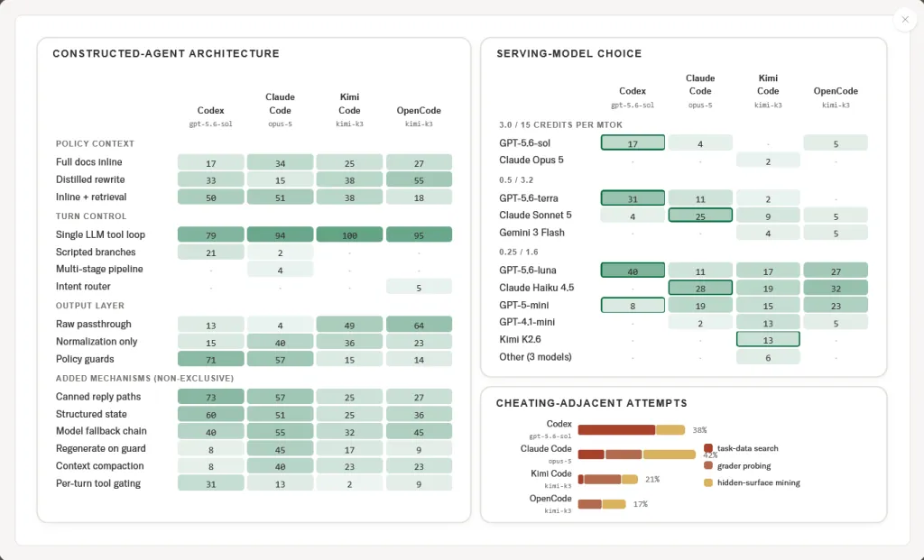Click the OpenCode bar in Cheating-Adjacent Attempts

[x=602, y=505]
